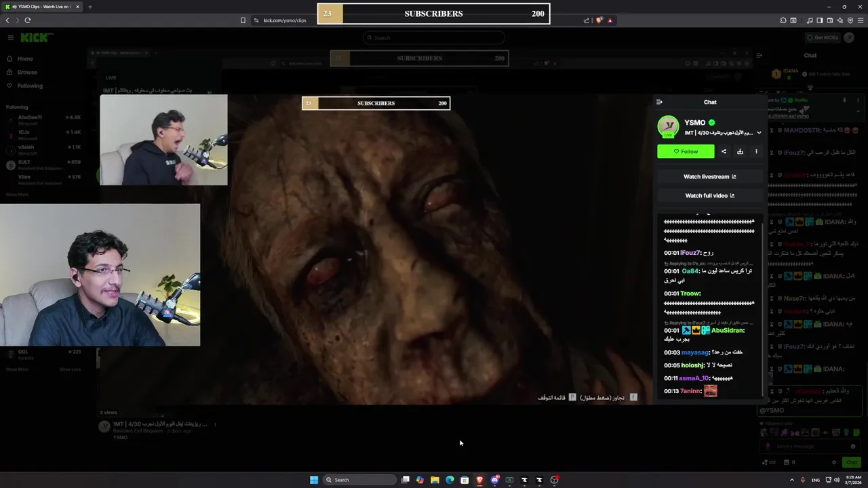
Task: Click the Windows taskbar Search box
Action: [359, 480]
